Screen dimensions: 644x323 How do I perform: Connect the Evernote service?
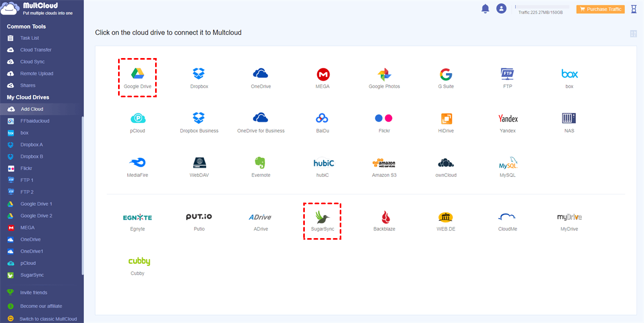click(261, 167)
